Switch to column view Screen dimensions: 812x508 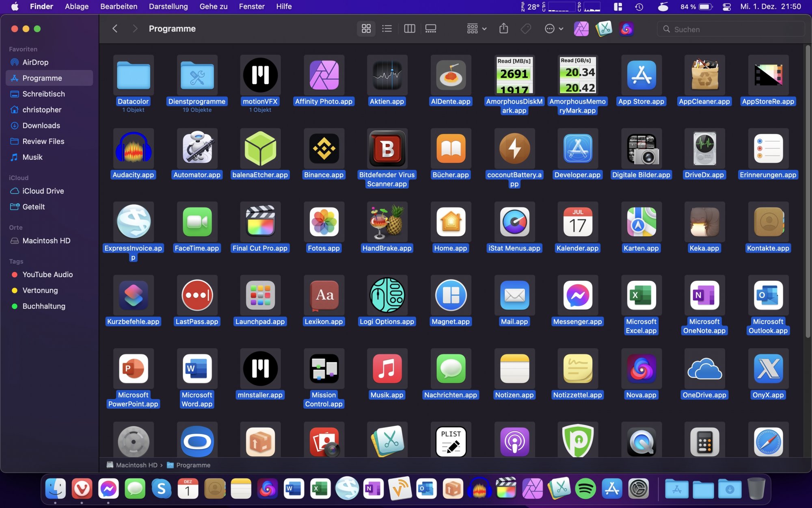(x=409, y=29)
